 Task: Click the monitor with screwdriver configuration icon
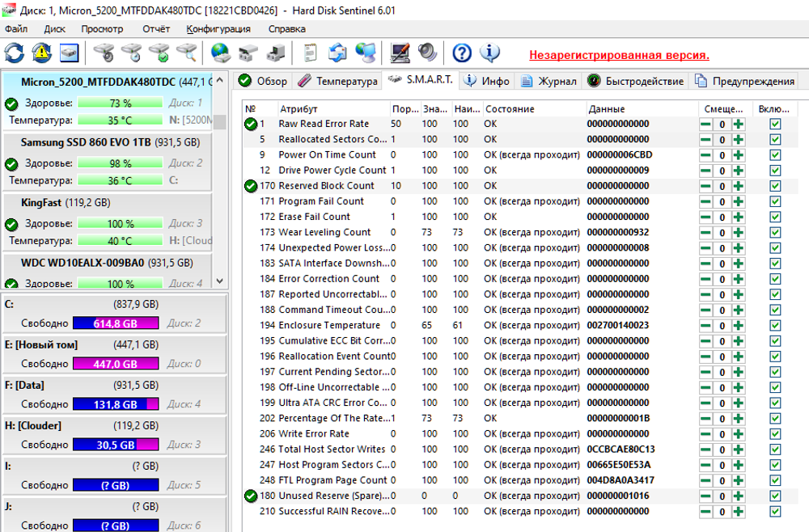click(x=400, y=53)
